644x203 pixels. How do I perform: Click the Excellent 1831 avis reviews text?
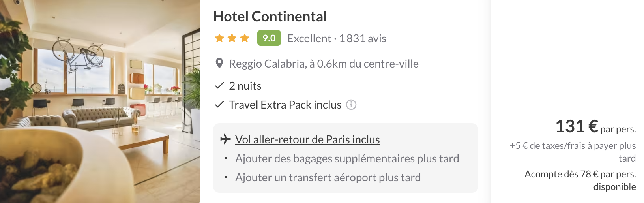pyautogui.click(x=337, y=38)
